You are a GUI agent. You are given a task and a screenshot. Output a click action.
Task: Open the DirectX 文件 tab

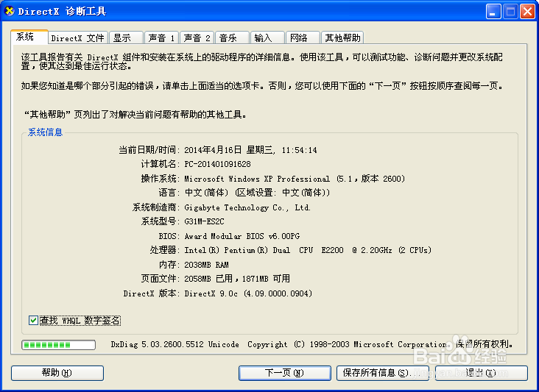pos(78,38)
